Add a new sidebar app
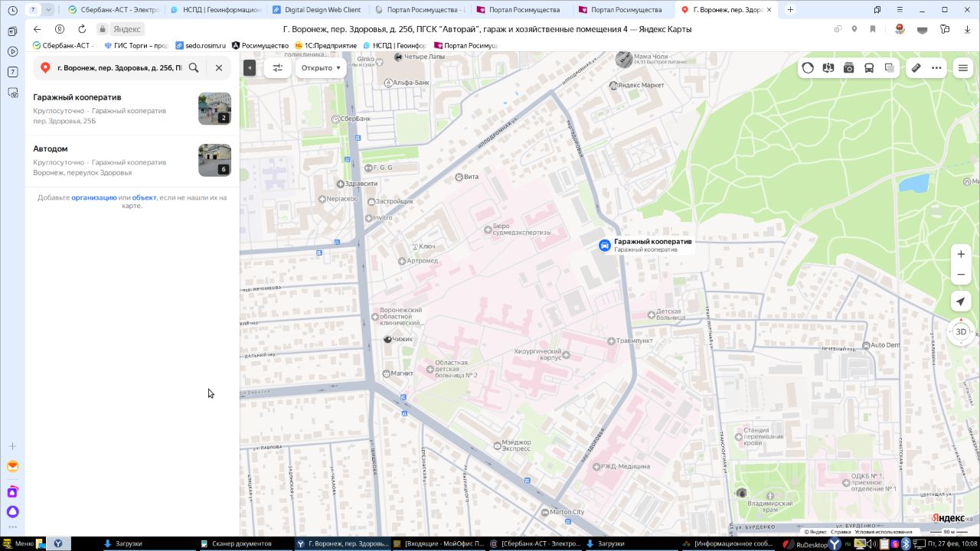This screenshot has width=980, height=551. coord(12,446)
